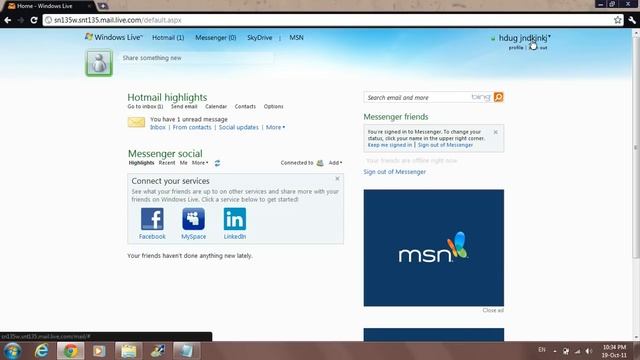Click the Windows Live logo

(x=113, y=37)
